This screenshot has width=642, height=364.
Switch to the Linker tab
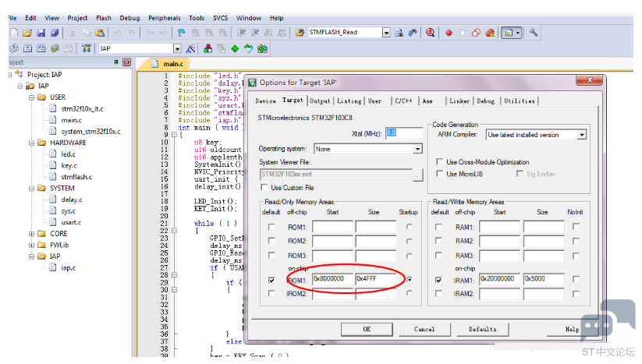click(459, 101)
